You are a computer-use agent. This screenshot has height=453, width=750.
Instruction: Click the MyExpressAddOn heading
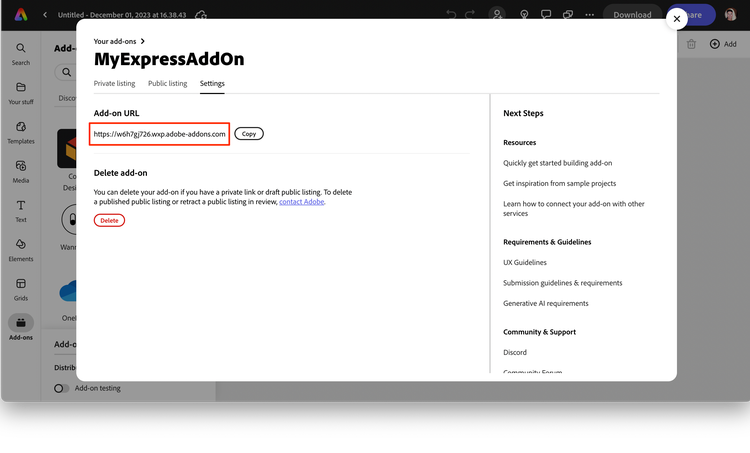[169, 59]
